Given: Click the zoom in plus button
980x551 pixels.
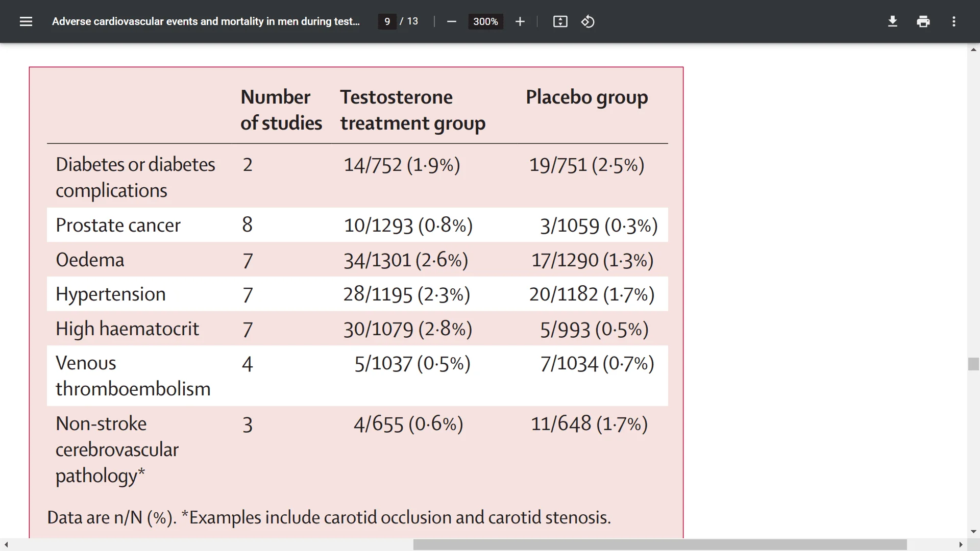Looking at the screenshot, I should [520, 21].
